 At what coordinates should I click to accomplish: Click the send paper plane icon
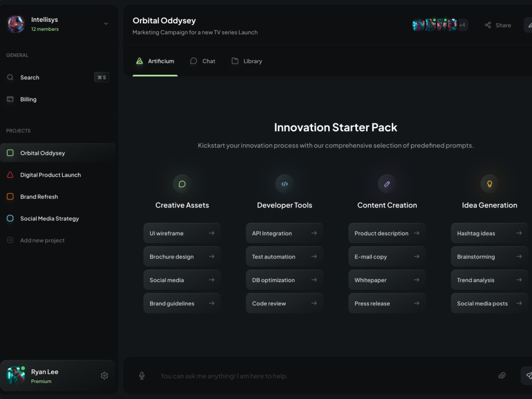(x=528, y=375)
